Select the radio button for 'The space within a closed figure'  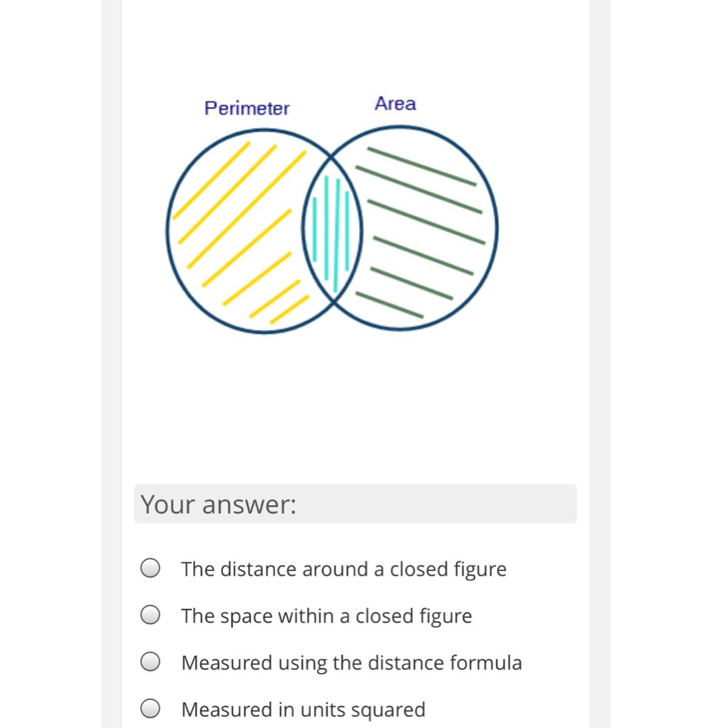[x=150, y=615]
